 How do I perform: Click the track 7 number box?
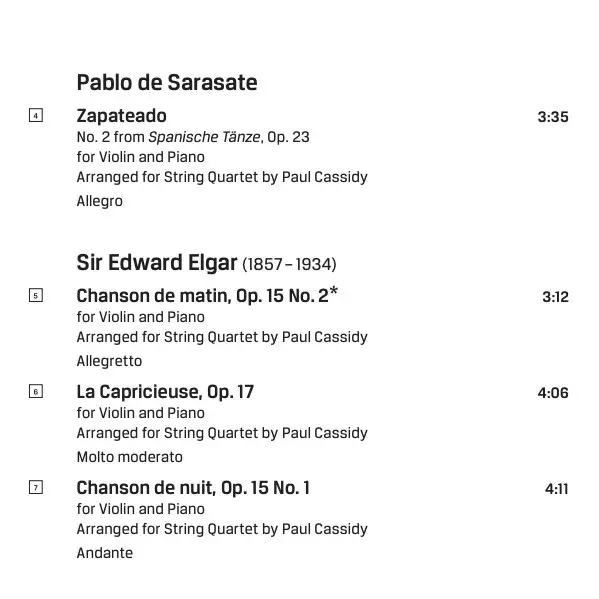(36, 487)
